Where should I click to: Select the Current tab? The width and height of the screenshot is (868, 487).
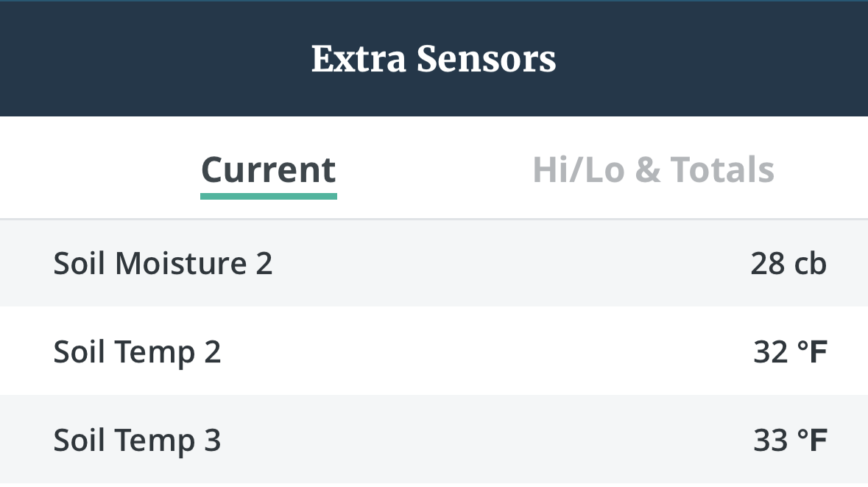(x=269, y=170)
